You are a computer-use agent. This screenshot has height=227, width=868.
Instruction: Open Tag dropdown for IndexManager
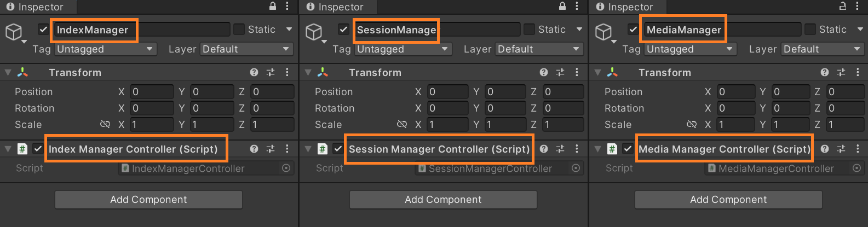[105, 49]
